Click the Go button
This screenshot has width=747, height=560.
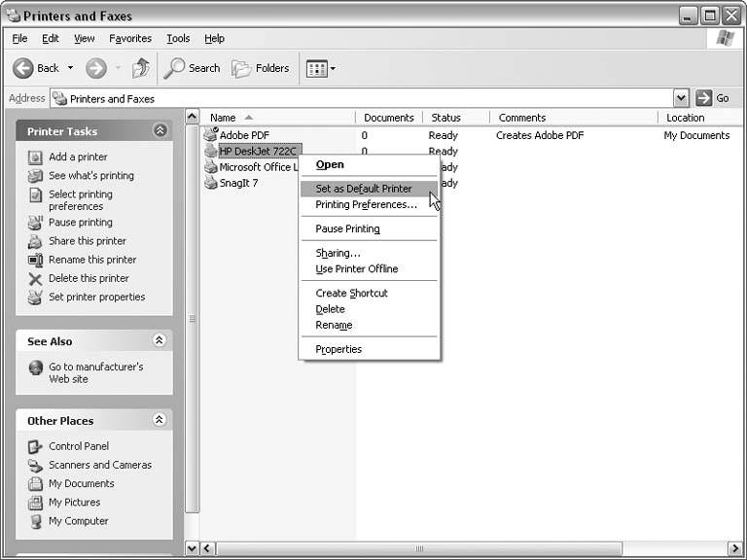click(712, 98)
